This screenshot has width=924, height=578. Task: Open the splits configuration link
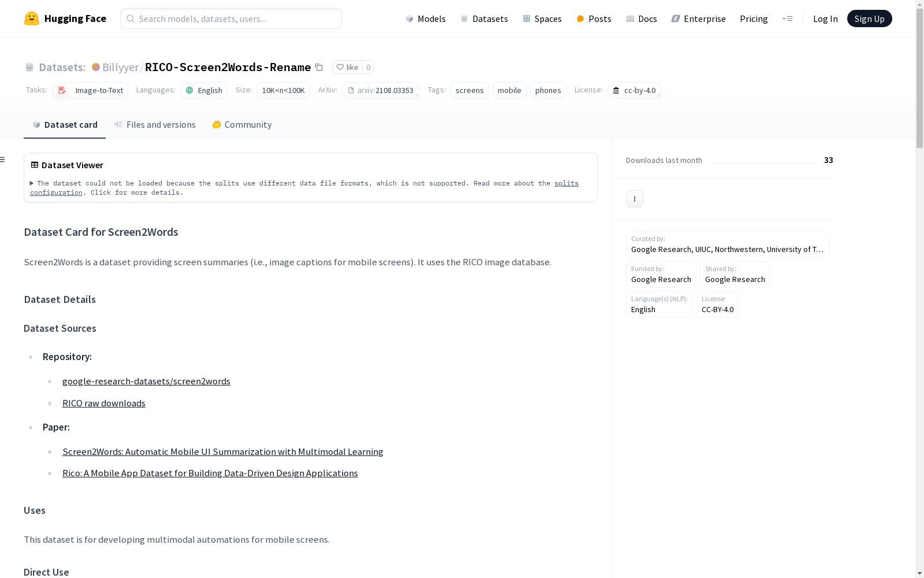click(x=304, y=188)
